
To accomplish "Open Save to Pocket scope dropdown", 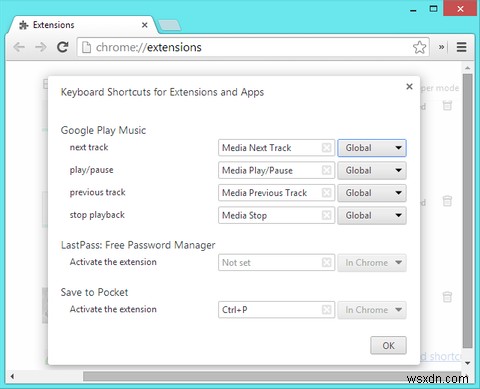I will pyautogui.click(x=372, y=310).
